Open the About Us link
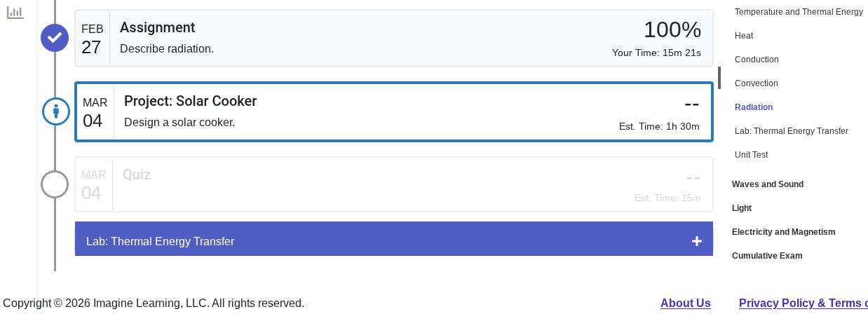Viewport: 868px width, 314px height. pos(685,303)
